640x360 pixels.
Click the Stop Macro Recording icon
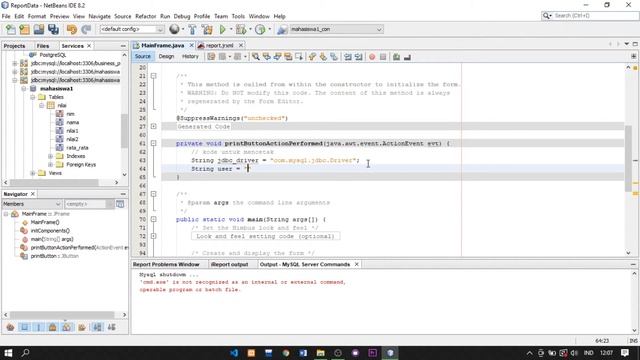(383, 57)
